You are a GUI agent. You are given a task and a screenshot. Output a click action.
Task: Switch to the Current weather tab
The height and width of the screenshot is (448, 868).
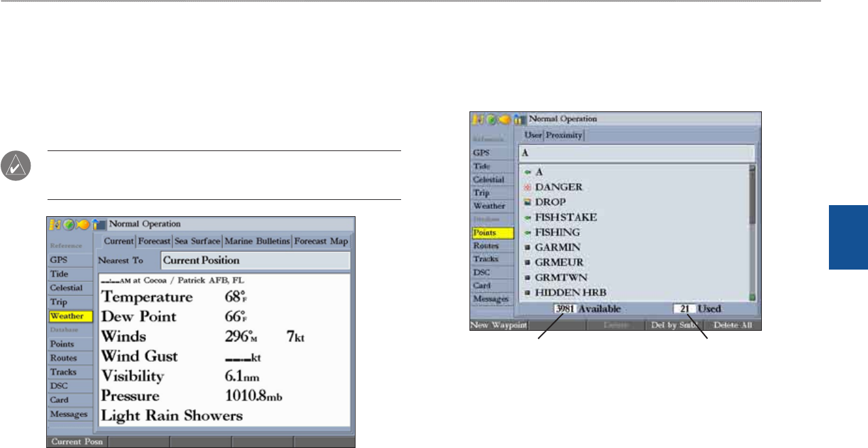[119, 242]
